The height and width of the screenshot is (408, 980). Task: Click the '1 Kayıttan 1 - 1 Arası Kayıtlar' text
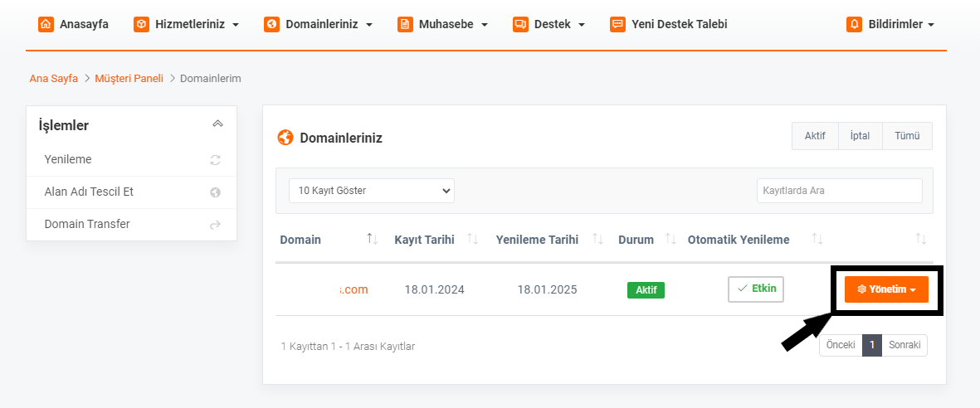pyautogui.click(x=349, y=346)
